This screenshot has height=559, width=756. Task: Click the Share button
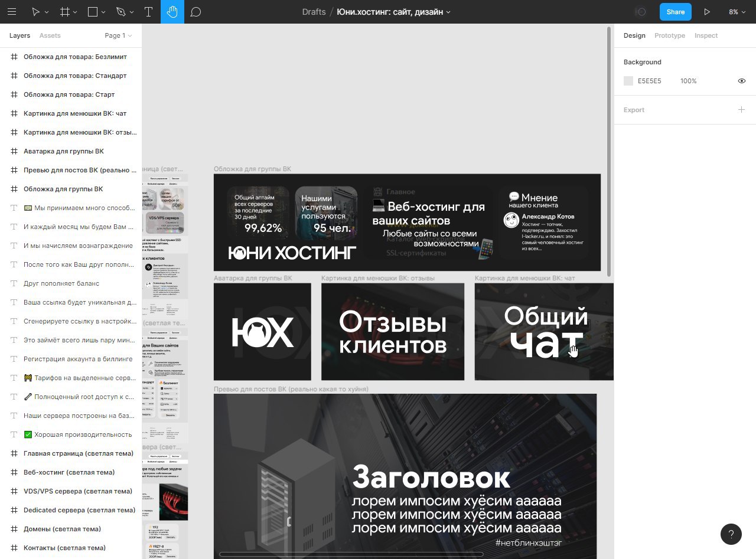point(675,12)
